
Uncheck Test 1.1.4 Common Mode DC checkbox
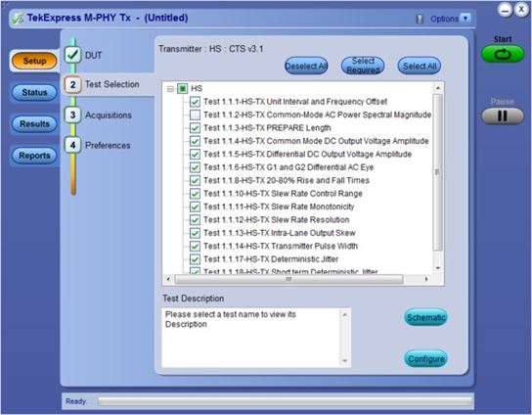tap(195, 141)
